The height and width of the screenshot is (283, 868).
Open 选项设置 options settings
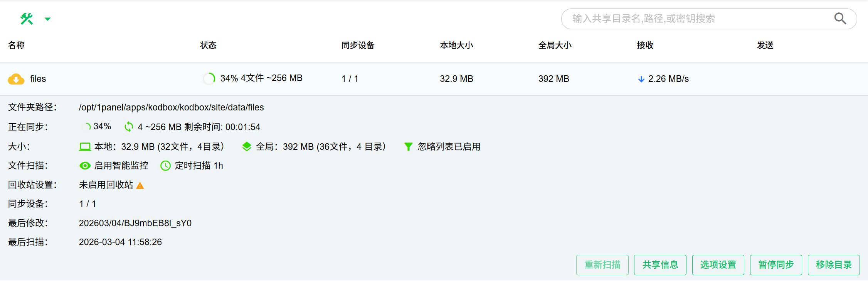tap(718, 265)
